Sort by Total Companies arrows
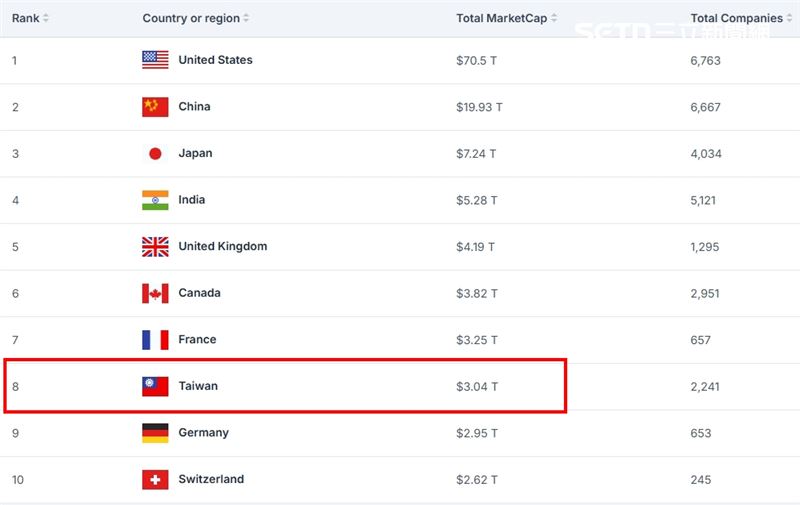 [789, 18]
